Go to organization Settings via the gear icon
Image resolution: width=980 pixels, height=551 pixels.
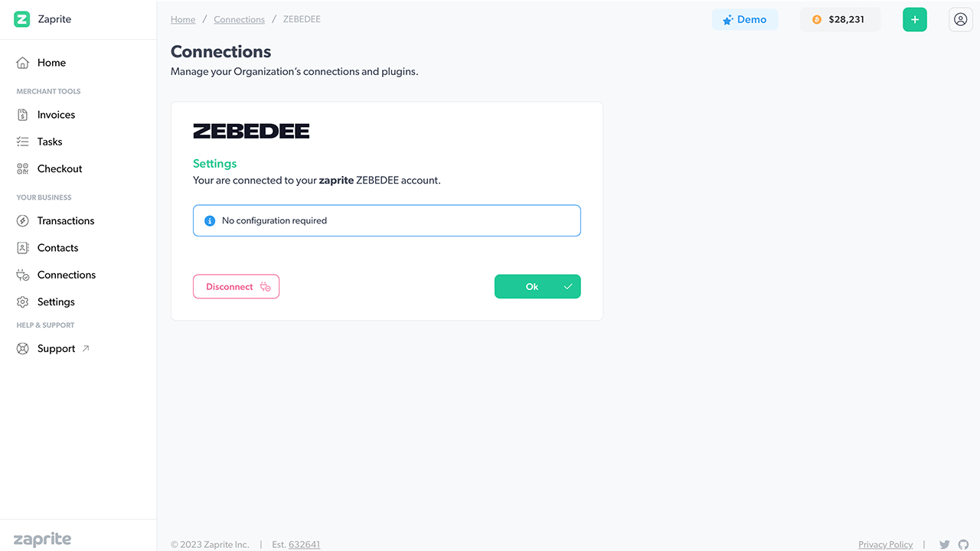coord(23,301)
